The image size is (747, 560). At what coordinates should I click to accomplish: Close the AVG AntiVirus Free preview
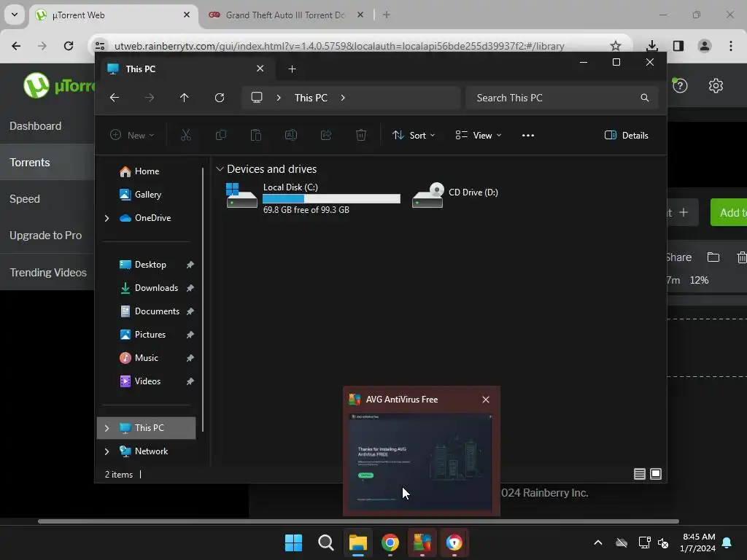click(x=485, y=400)
